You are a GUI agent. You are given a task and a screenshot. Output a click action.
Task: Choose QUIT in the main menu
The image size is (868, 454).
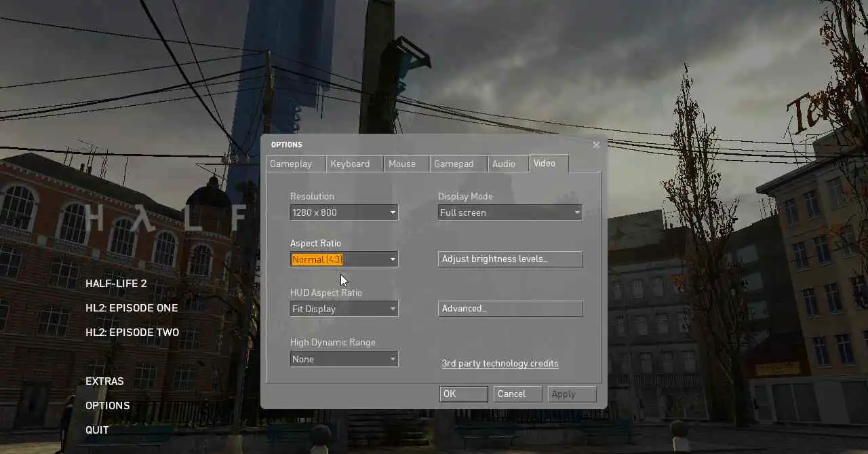[x=97, y=430]
